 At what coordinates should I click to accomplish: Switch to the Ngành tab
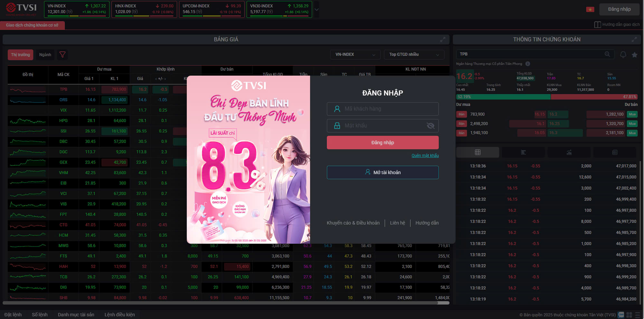[45, 55]
